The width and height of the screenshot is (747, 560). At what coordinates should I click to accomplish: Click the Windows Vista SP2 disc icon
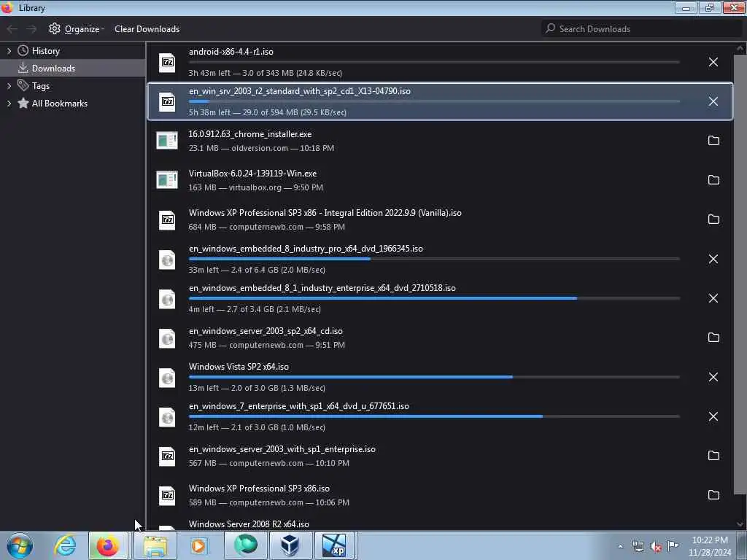(x=167, y=378)
